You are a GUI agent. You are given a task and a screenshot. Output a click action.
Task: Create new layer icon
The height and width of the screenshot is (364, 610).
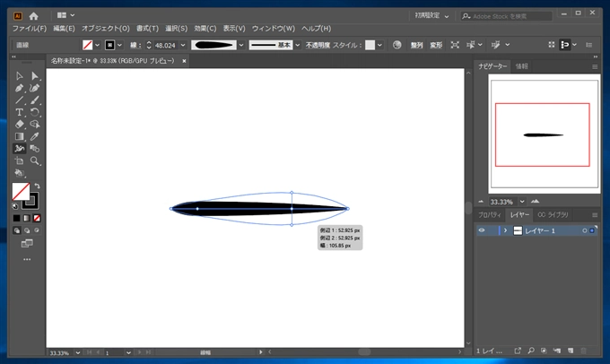571,351
